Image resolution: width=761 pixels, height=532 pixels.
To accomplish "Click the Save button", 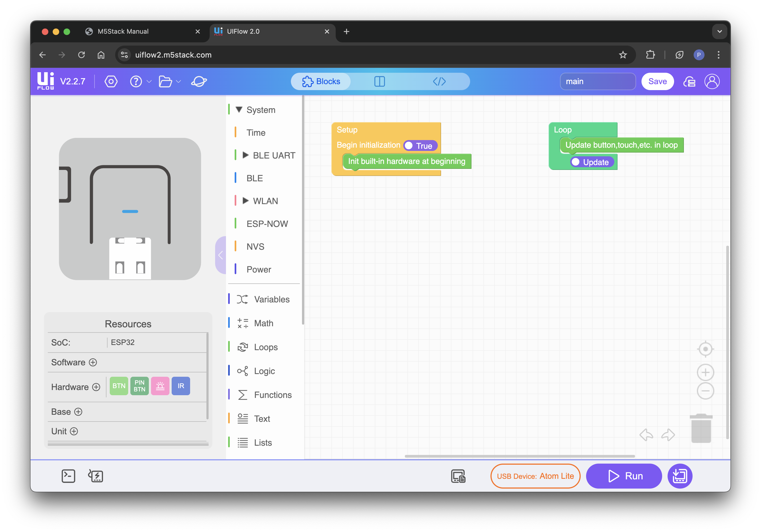I will [x=657, y=81].
